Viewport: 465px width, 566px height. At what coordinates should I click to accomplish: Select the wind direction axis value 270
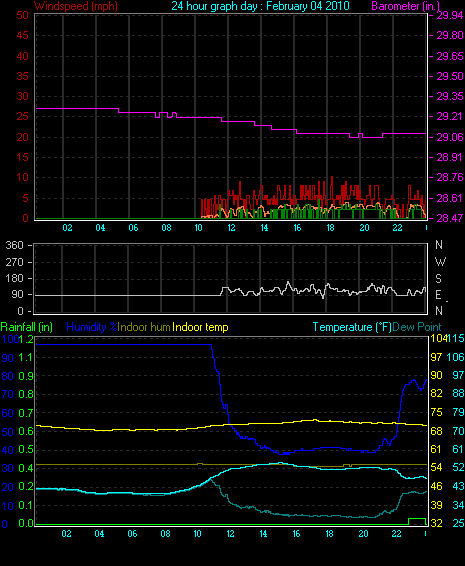(x=14, y=262)
